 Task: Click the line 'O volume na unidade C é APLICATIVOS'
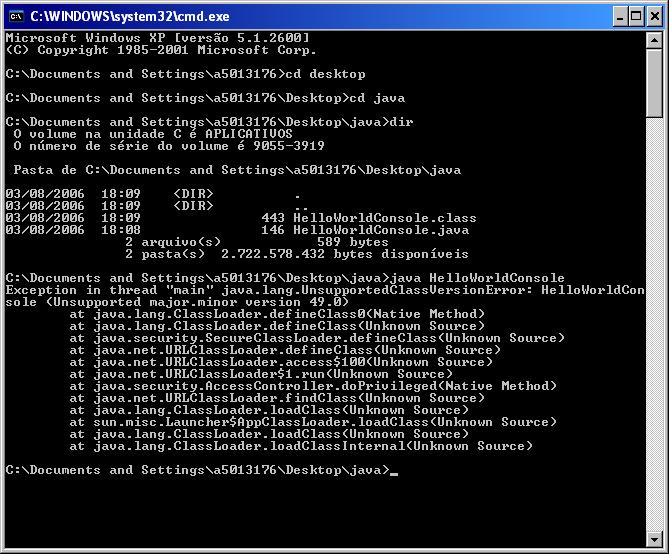click(153, 134)
